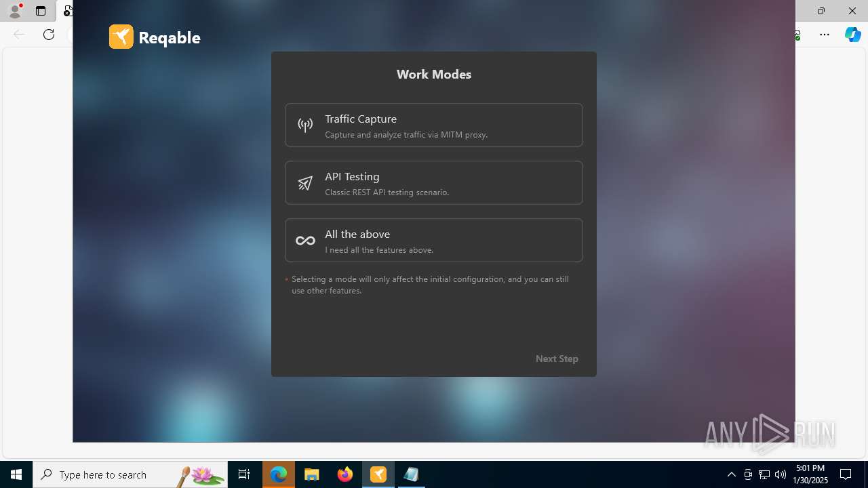Go back in the Edge browser
Image resolution: width=868 pixels, height=488 pixels.
pyautogui.click(x=19, y=35)
